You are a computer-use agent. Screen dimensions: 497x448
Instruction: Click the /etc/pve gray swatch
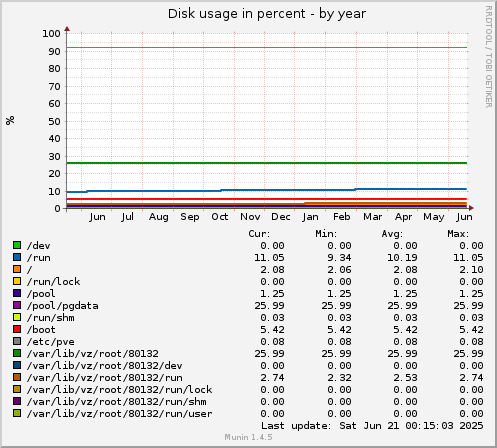tap(17, 341)
